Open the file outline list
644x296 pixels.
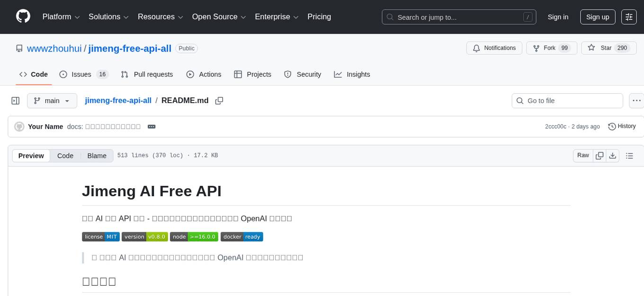pos(629,155)
